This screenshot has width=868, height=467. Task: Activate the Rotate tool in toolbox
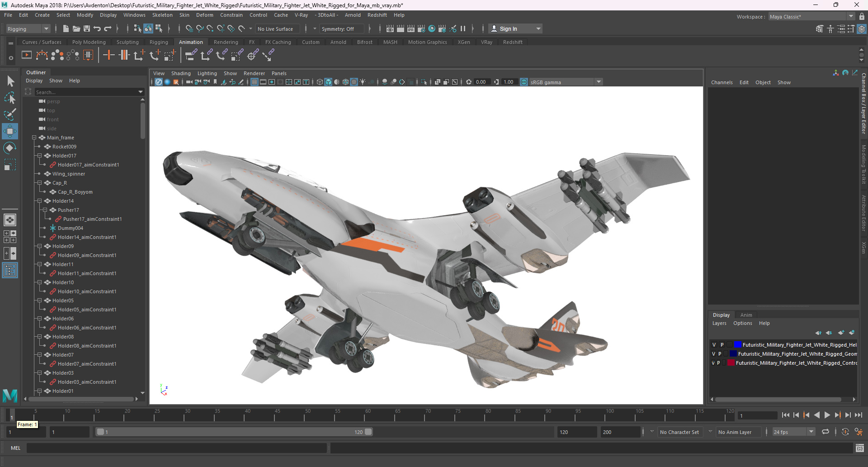click(10, 148)
